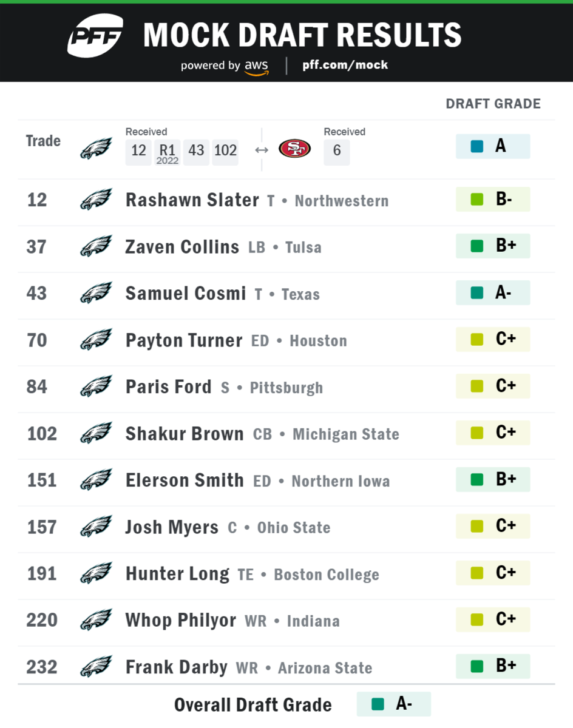Click the blue swatch in Trade grade A
573x728 pixels.
click(477, 147)
